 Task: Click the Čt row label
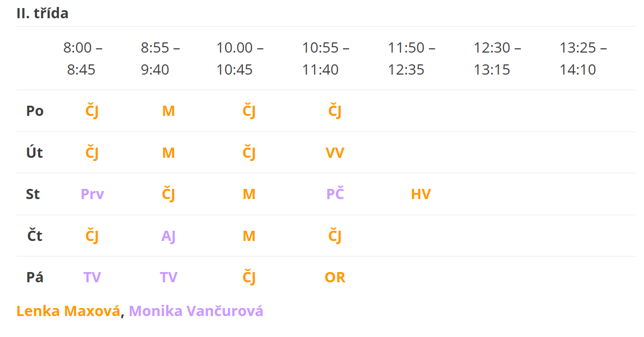pyautogui.click(x=35, y=236)
